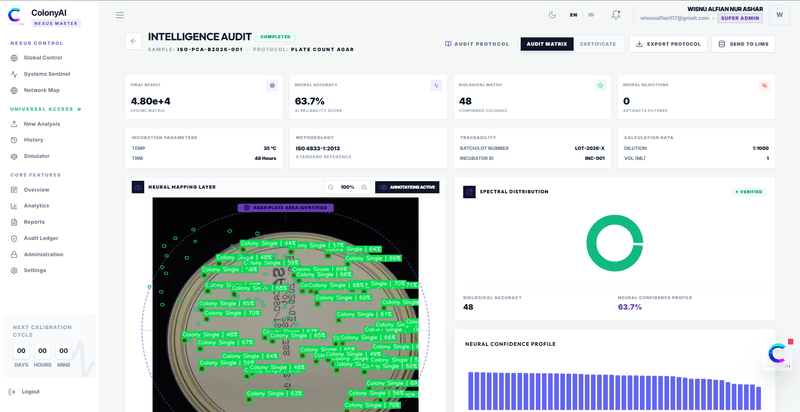Image resolution: width=800 pixels, height=412 pixels.
Task: Click the Administration lock icon
Action: pos(14,254)
